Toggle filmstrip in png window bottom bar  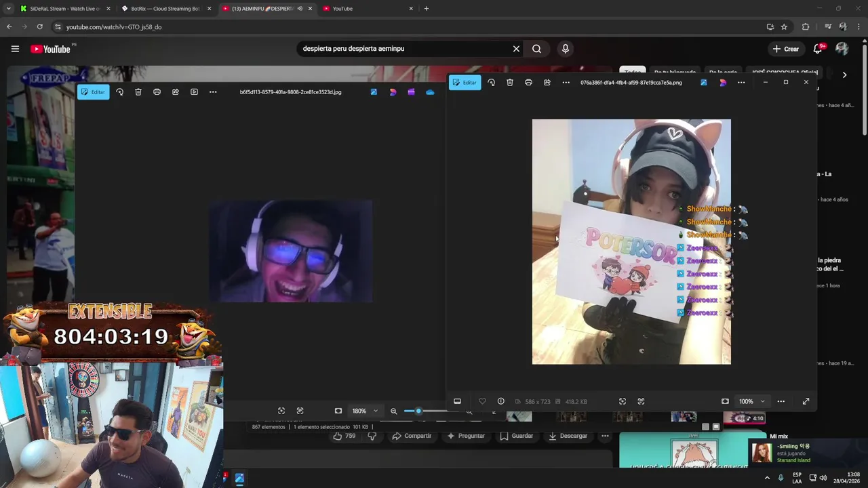point(457,401)
